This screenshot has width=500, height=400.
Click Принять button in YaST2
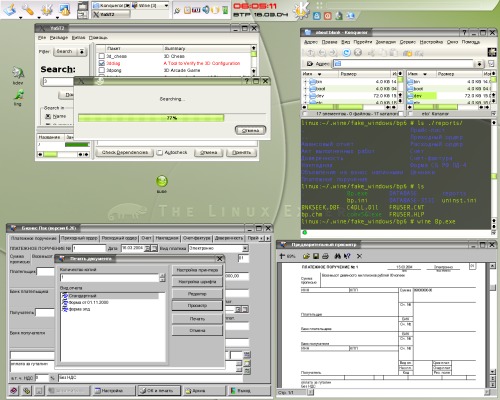(x=241, y=152)
